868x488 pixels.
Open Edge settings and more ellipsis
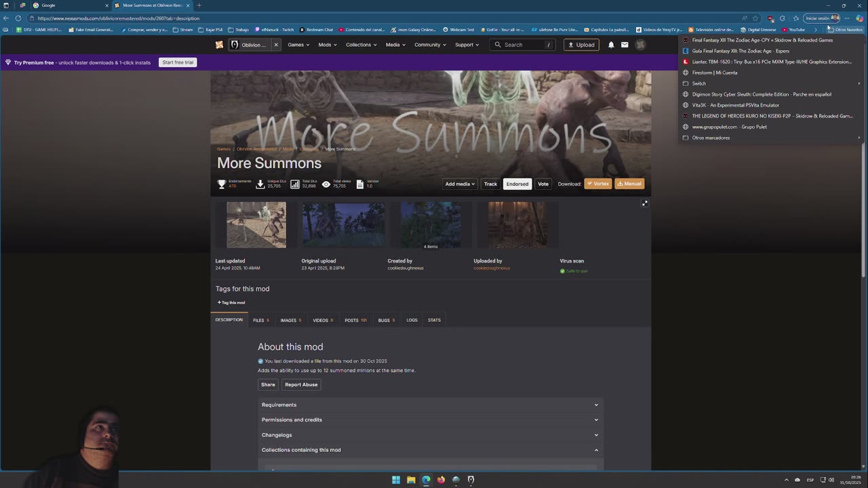click(x=848, y=18)
